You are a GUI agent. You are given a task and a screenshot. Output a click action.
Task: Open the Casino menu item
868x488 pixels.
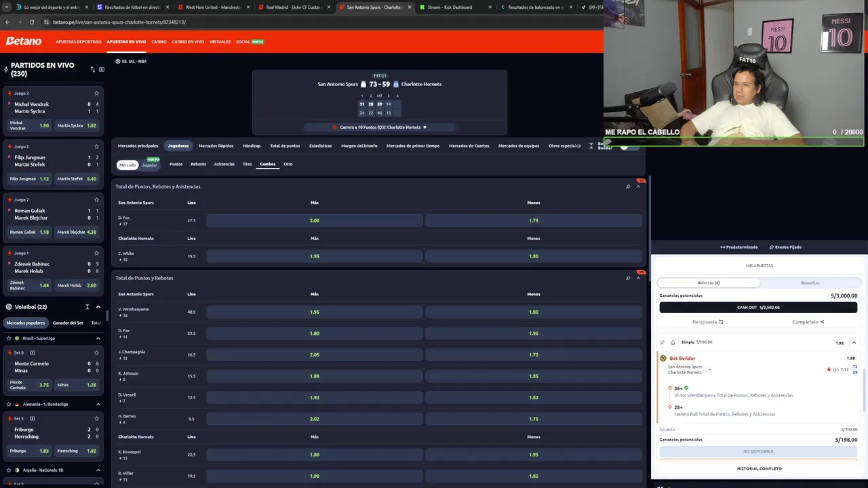159,41
